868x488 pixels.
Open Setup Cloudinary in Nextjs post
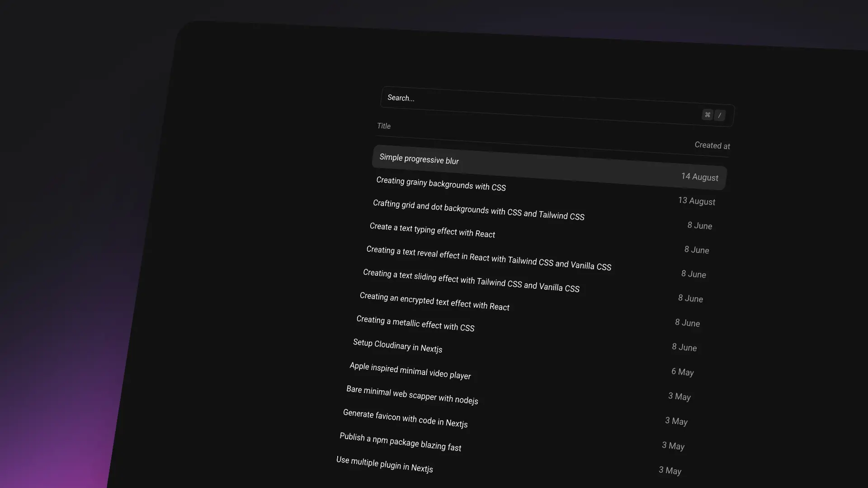coord(397,346)
